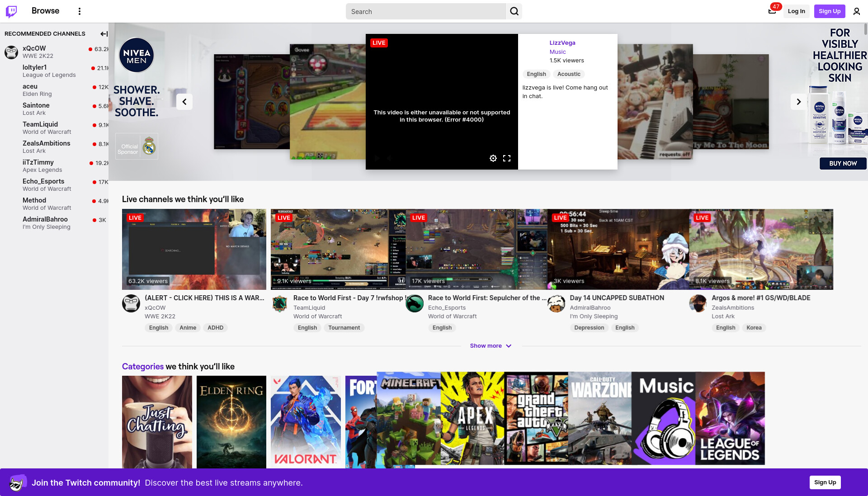The width and height of the screenshot is (868, 496).
Task: Click the Nivea Men logo
Action: pos(137,55)
